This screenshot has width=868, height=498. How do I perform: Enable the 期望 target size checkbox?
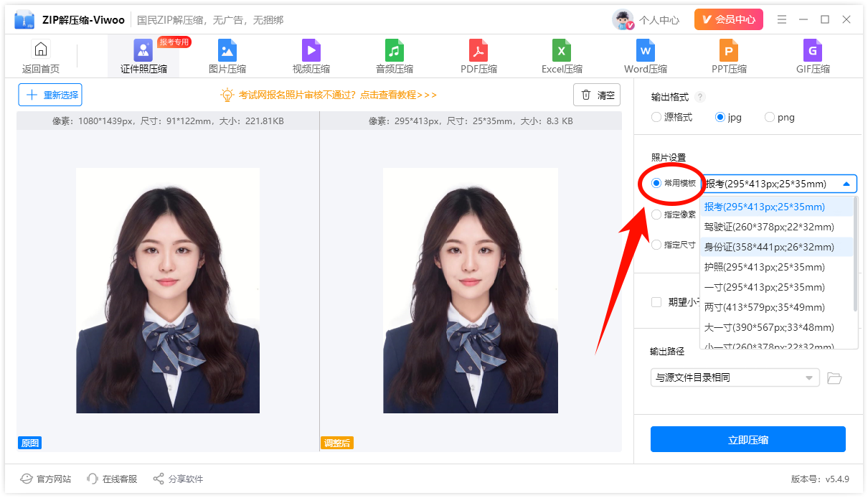(x=656, y=302)
